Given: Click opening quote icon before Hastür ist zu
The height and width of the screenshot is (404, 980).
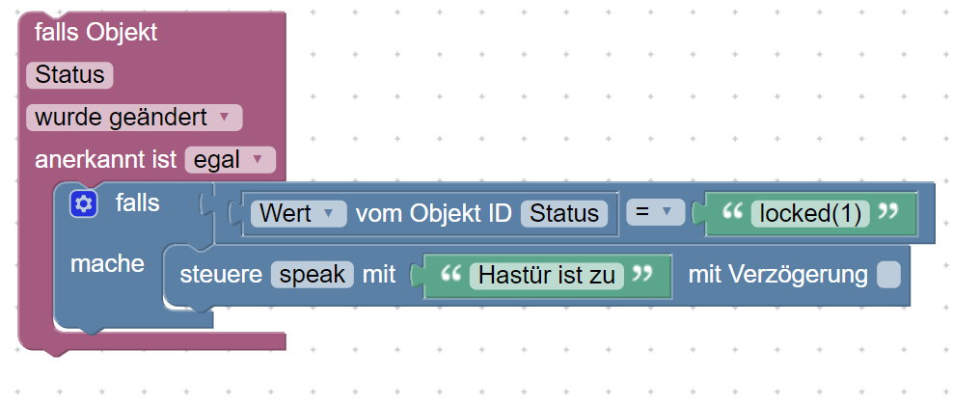Looking at the screenshot, I should [450, 274].
